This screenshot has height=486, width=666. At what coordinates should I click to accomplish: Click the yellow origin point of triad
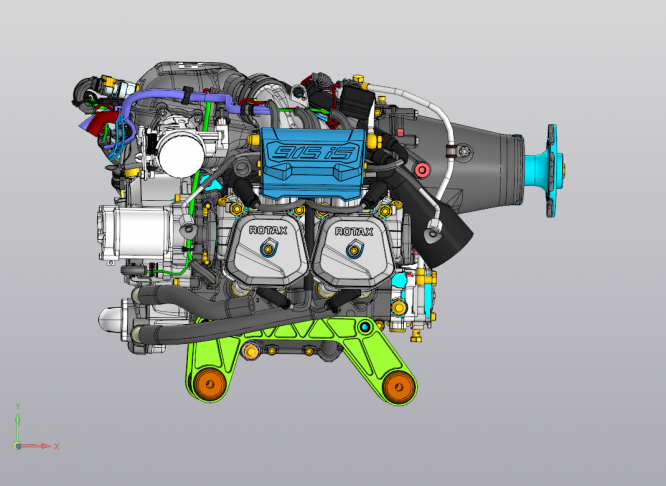(17, 446)
